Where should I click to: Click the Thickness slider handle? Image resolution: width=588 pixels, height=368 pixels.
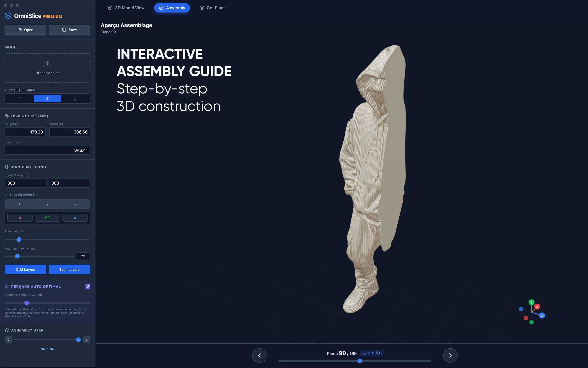coord(19,240)
